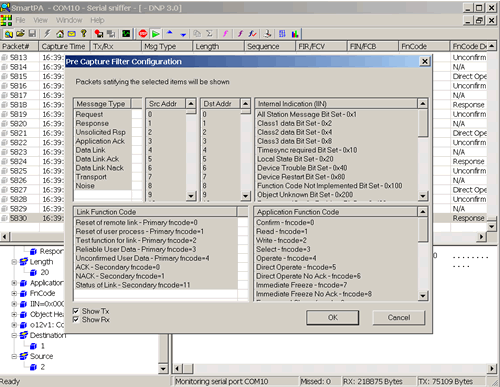
Task: Click the Application Function Code scroll-down arrow
Action: [x=423, y=295]
